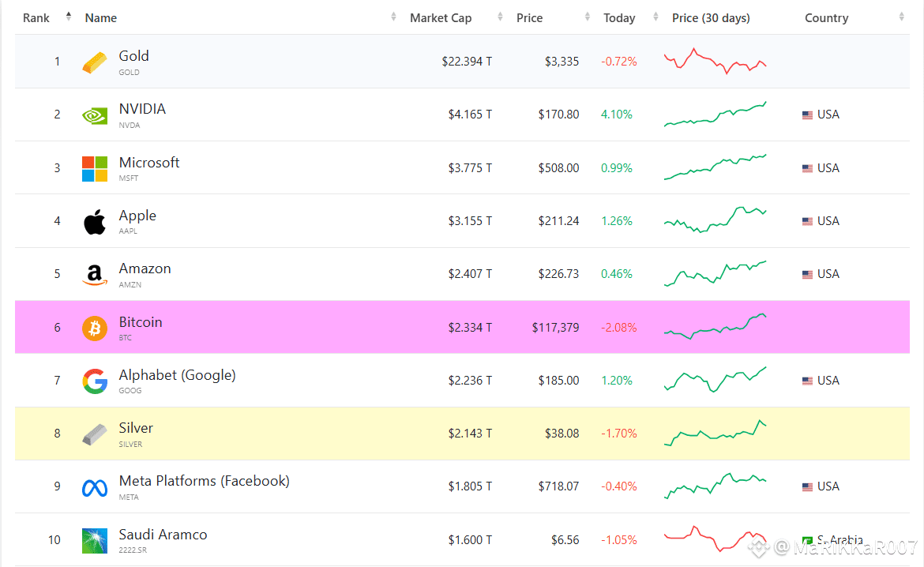Sort table by Rank arrows

(x=69, y=17)
